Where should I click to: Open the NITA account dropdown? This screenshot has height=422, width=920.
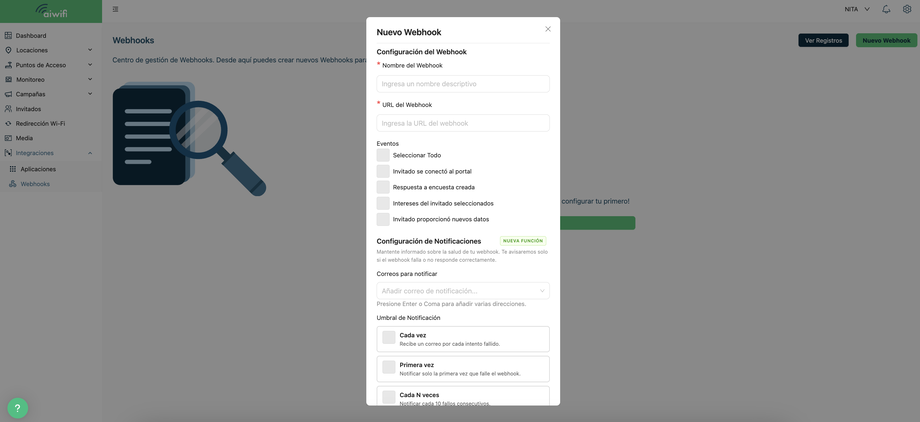tap(857, 9)
